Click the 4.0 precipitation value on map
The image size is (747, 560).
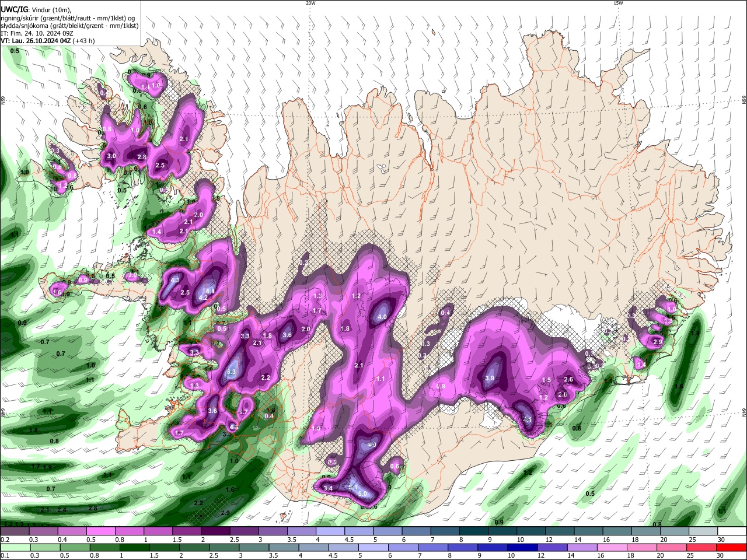point(383,317)
